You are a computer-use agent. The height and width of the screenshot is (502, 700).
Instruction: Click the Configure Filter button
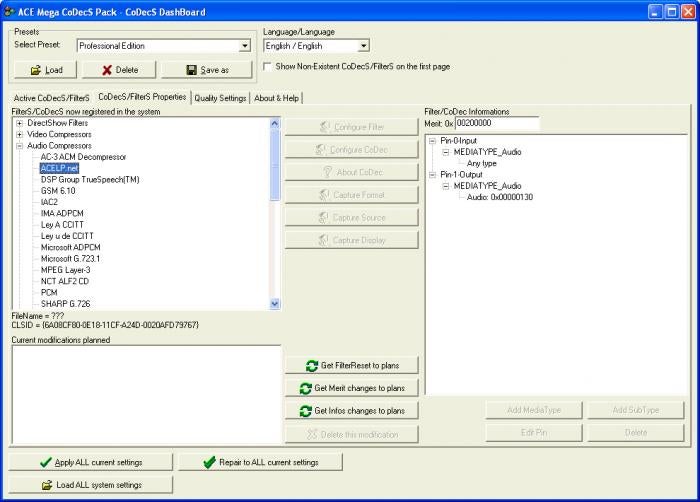352,127
